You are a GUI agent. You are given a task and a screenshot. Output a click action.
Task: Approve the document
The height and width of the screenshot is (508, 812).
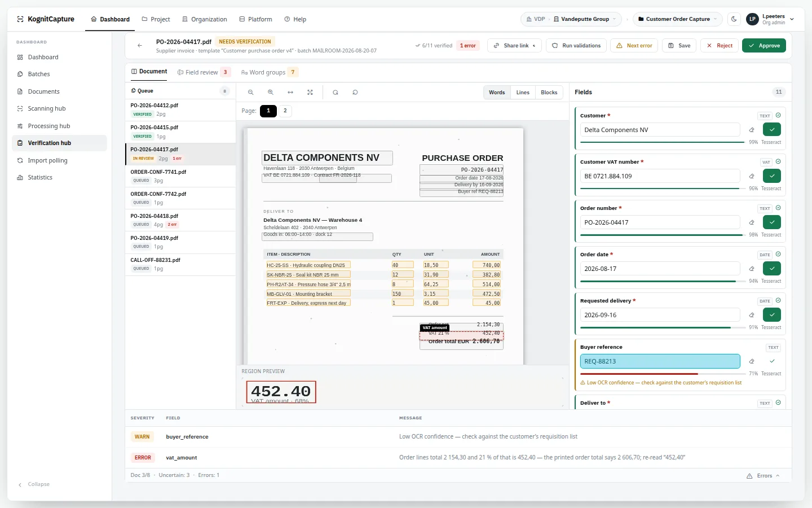coord(764,46)
